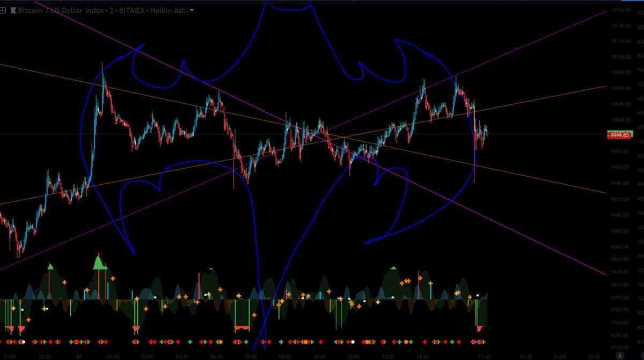Click the 10100.00 price axis label
The height and width of the screenshot is (360, 644).
tap(621, 57)
